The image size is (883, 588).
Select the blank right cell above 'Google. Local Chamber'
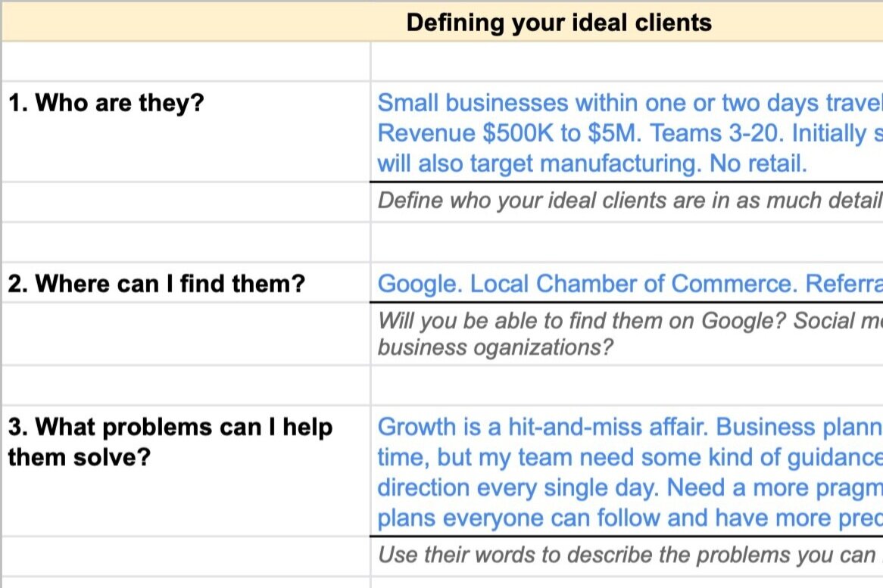coord(627,242)
